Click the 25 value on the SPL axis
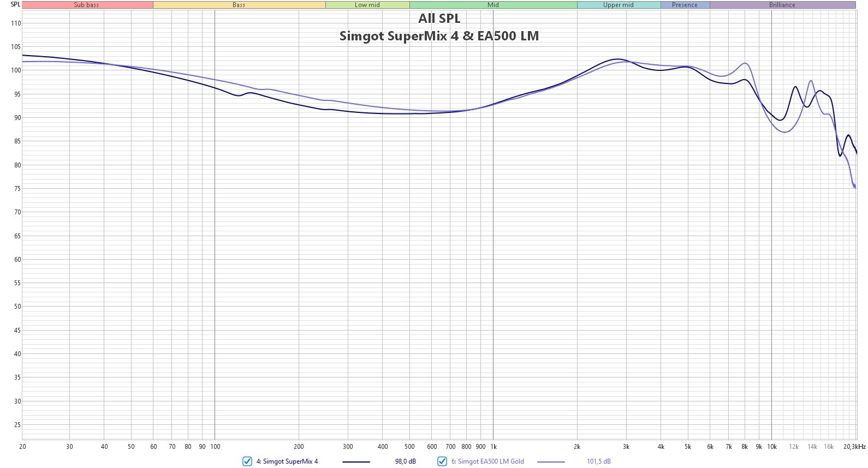The height and width of the screenshot is (468, 868). click(17, 425)
